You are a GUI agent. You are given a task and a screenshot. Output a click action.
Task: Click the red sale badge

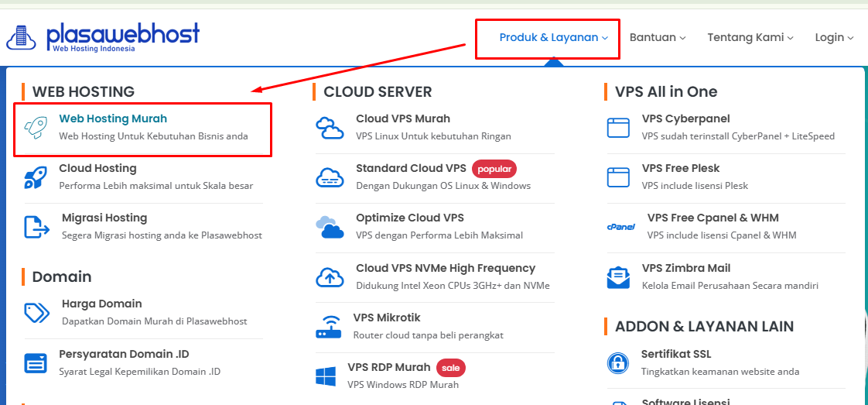(x=451, y=367)
